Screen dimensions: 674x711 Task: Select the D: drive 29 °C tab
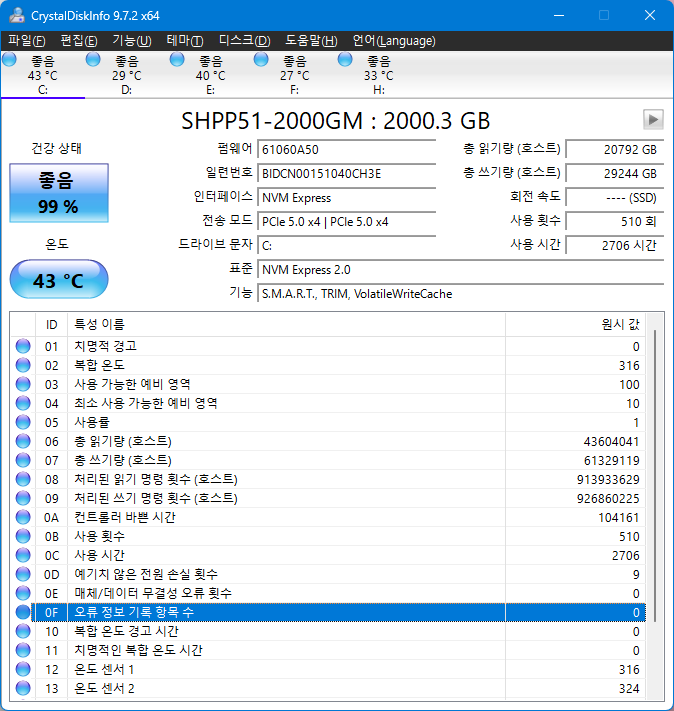pyautogui.click(x=127, y=75)
